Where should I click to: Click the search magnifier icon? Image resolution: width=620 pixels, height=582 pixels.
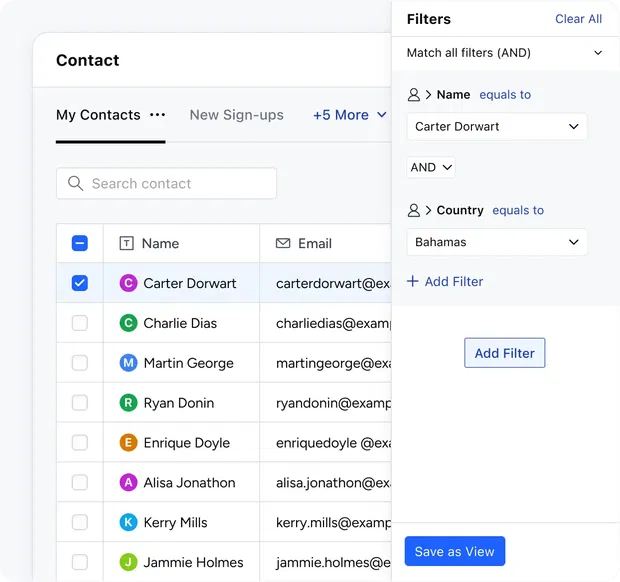(75, 183)
